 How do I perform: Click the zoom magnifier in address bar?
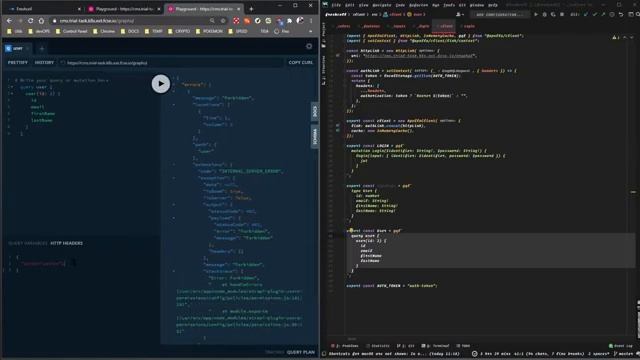(212, 21)
